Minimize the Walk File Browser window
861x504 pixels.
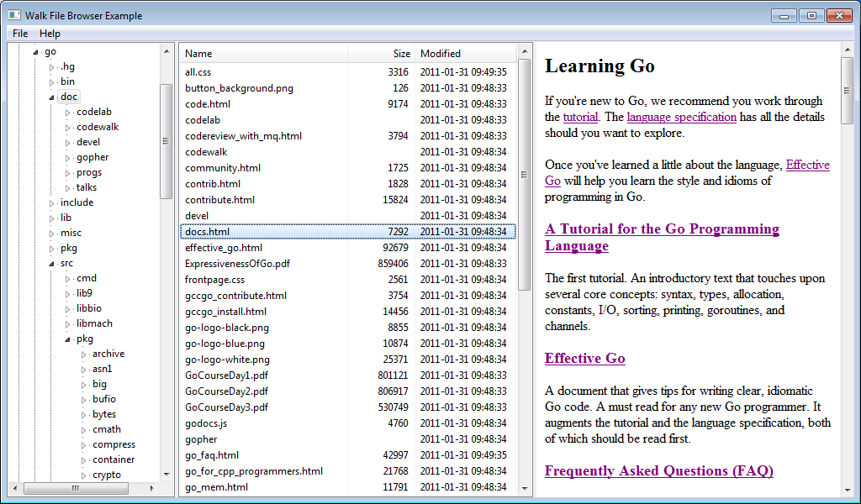(784, 15)
